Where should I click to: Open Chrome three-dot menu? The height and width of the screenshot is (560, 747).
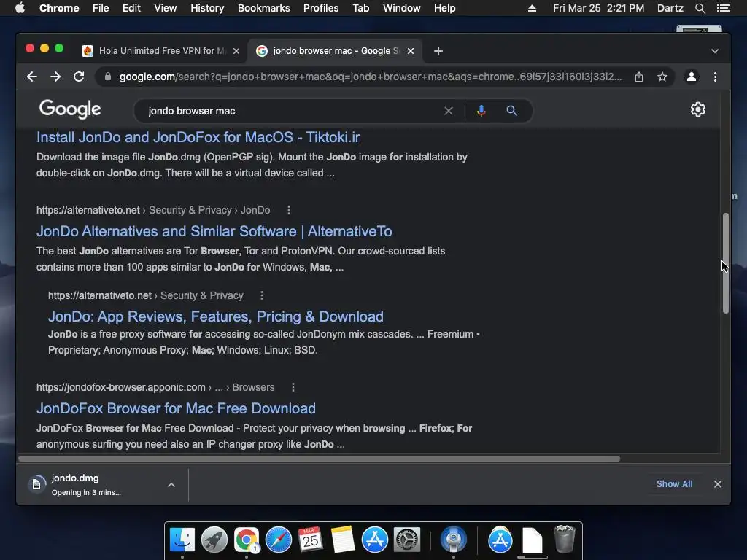click(715, 77)
